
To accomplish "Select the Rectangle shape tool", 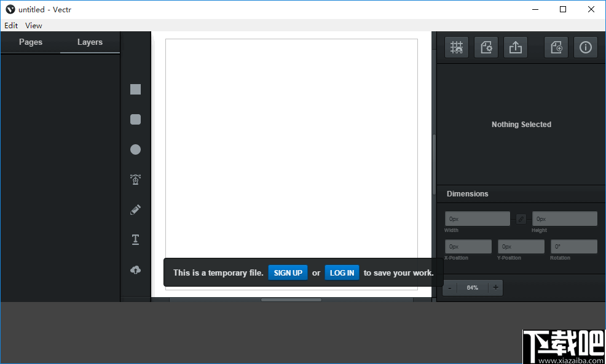I will (135, 89).
